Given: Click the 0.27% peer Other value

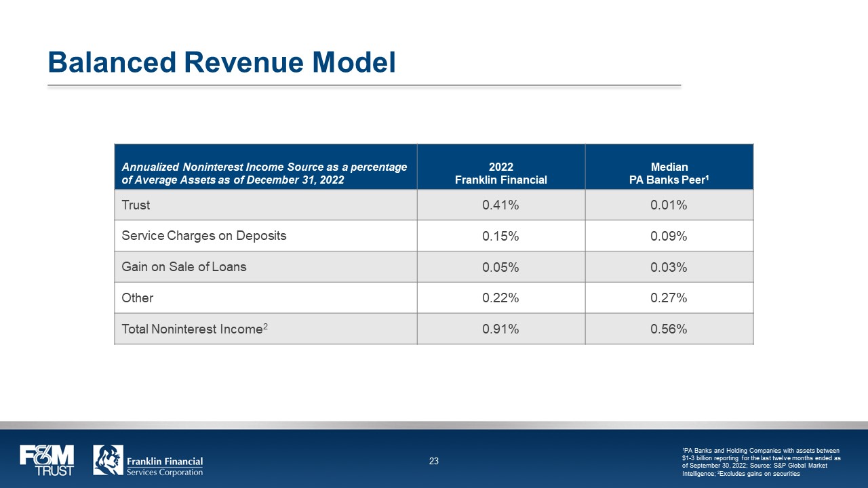Looking at the screenshot, I should coord(669,298).
